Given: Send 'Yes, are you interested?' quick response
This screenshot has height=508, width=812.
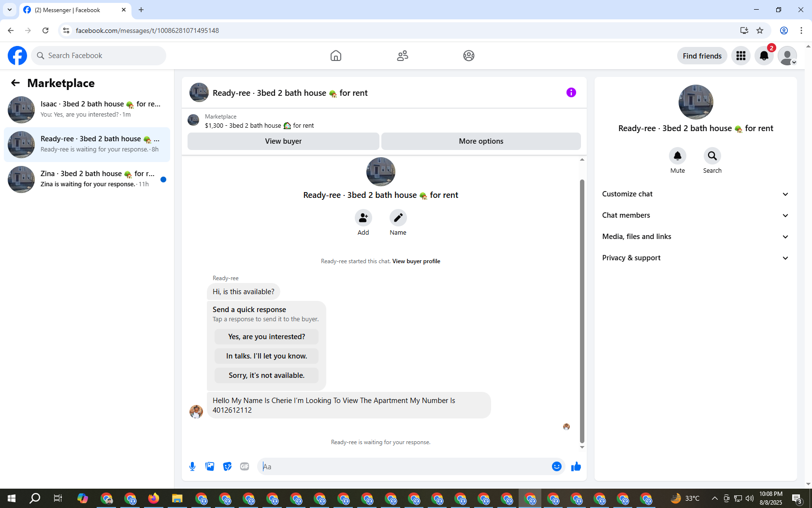Looking at the screenshot, I should tap(267, 337).
